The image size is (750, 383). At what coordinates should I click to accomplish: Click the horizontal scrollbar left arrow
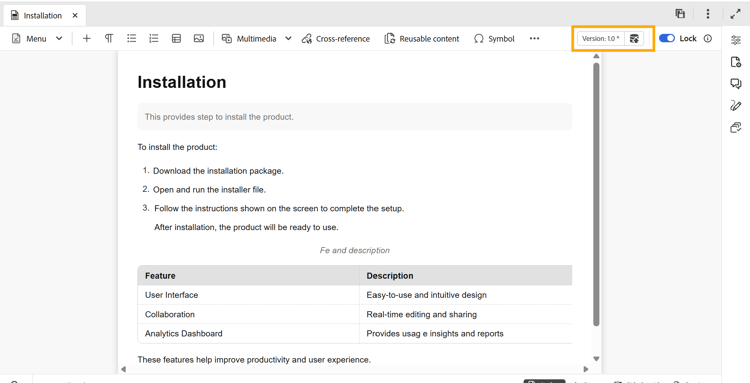click(123, 369)
